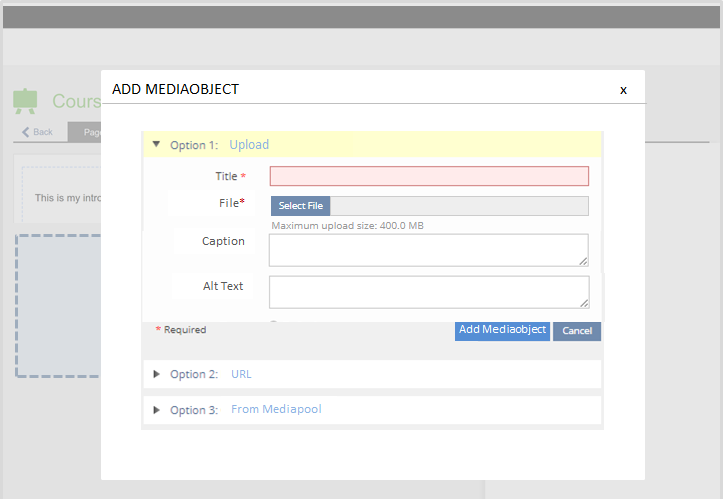723x499 pixels.
Task: Submit with the Add Mediaobject button
Action: 502,330
